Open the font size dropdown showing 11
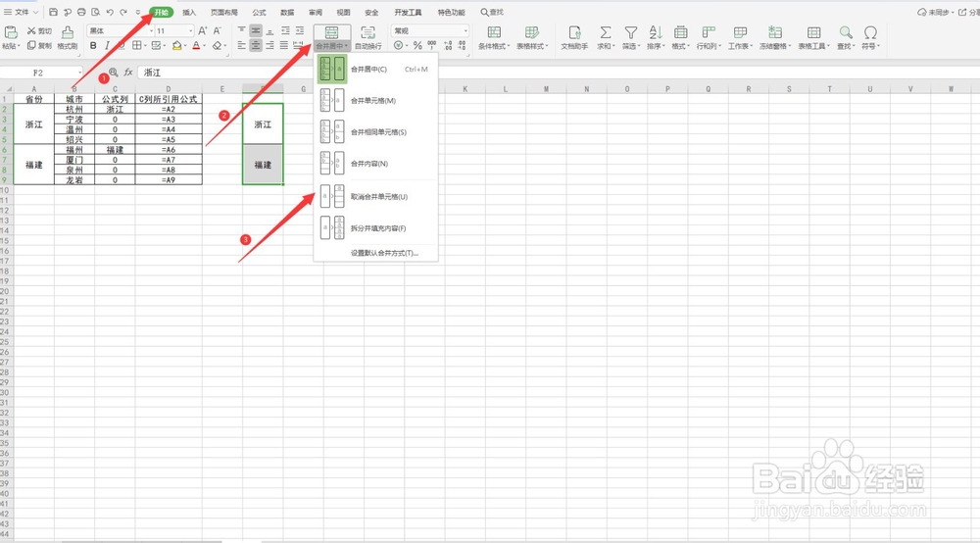 [x=191, y=30]
